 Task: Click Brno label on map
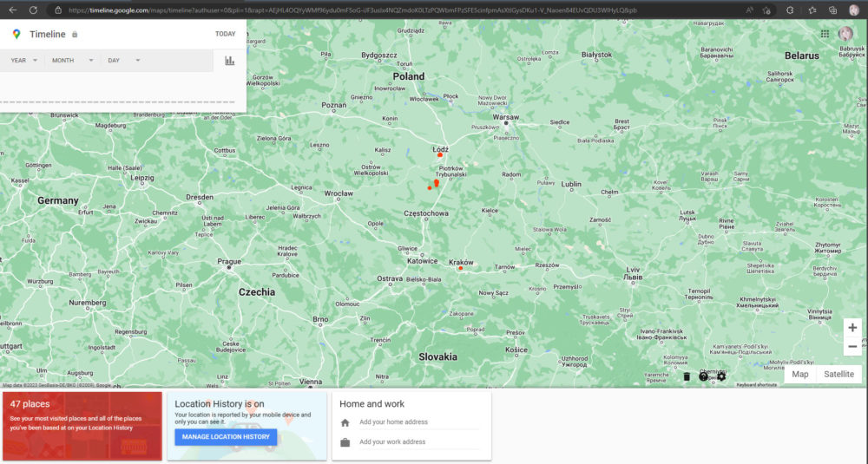(x=320, y=319)
